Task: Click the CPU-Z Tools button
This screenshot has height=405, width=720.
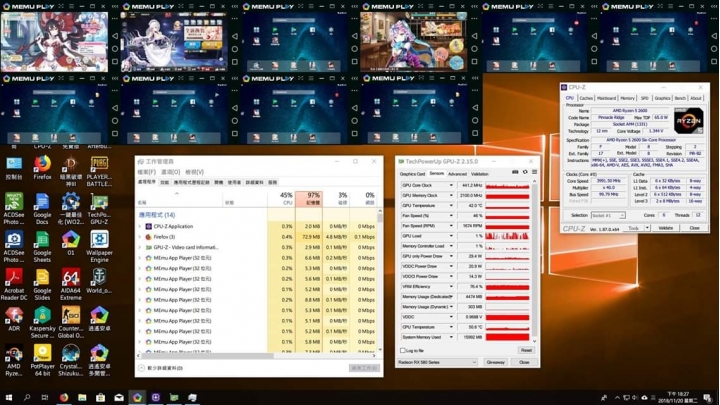Action: (x=634, y=228)
